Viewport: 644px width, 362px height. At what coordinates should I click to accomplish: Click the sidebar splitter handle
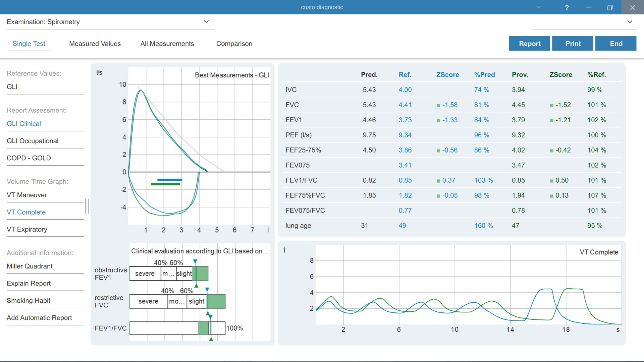[87, 206]
